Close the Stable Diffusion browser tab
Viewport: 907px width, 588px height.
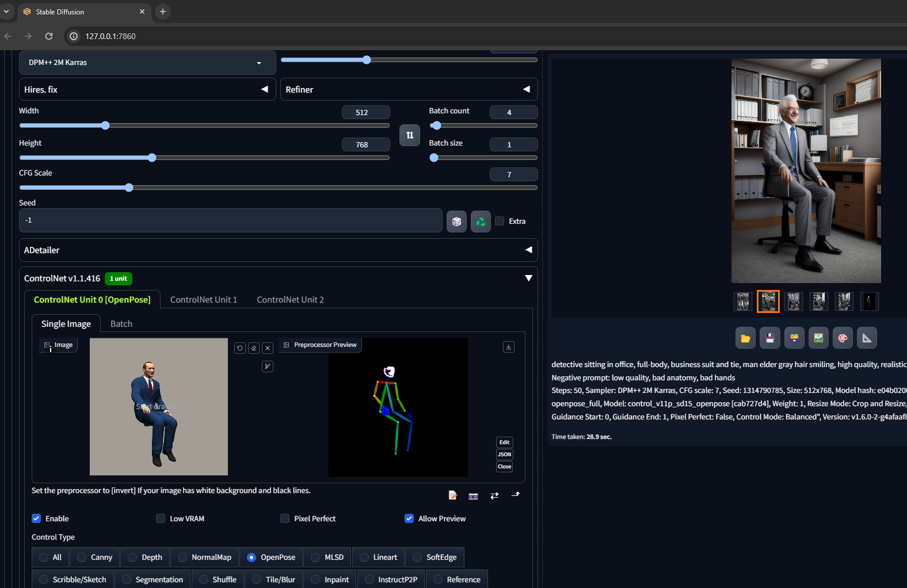pyautogui.click(x=142, y=12)
